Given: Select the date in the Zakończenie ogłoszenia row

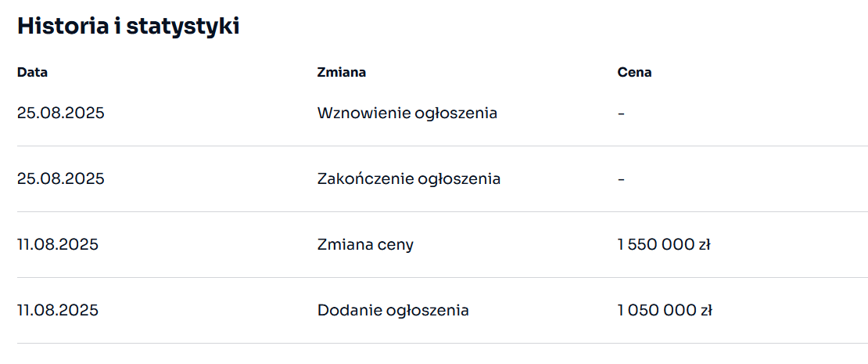Looking at the screenshot, I should 60,178.
